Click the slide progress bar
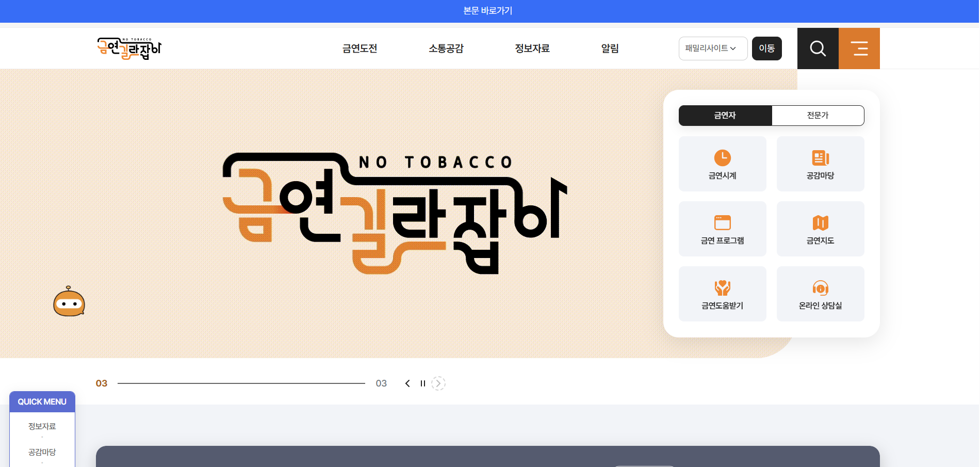This screenshot has width=980, height=467. [241, 383]
